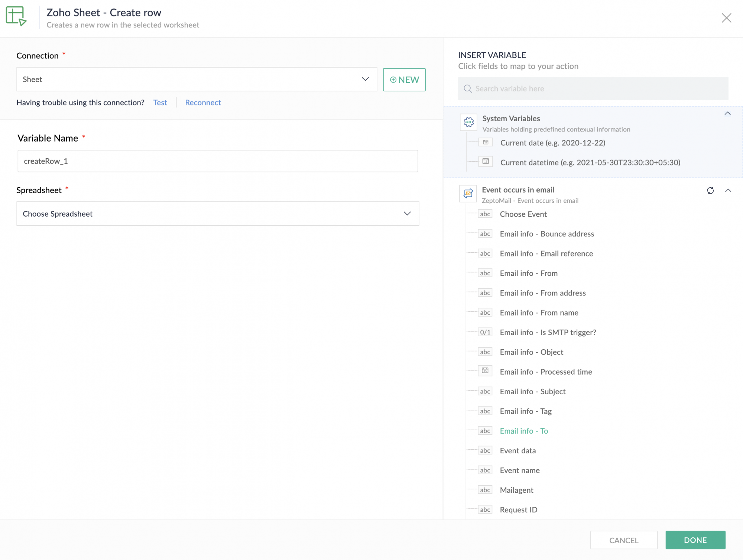Click the ZeptoMail event email icon
The image size is (743, 560).
point(468,194)
